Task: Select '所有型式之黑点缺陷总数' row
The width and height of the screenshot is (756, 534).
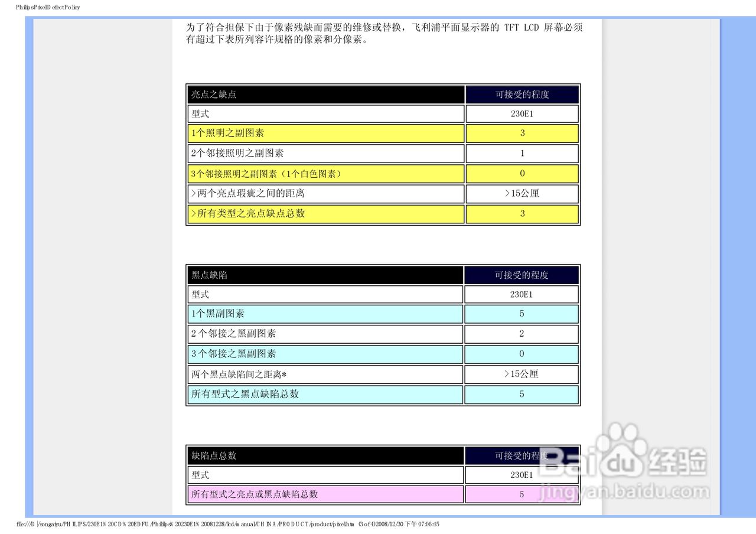Action: (x=325, y=395)
